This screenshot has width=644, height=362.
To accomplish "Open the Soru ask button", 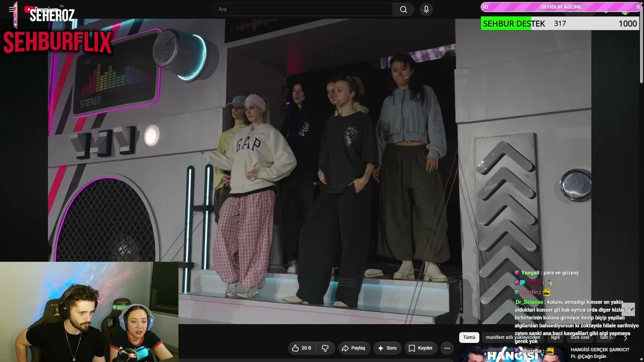I will [x=387, y=348].
